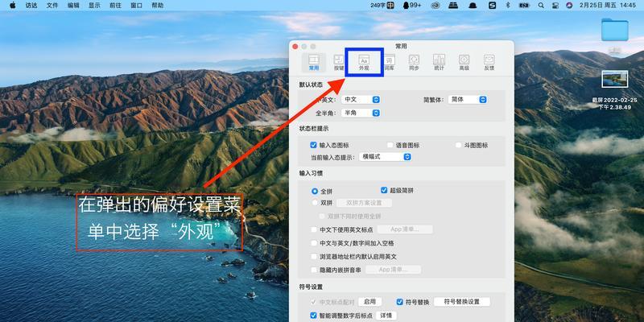Close the preferences window with red button
Image resolution: width=644 pixels, height=322 pixels.
pyautogui.click(x=295, y=47)
